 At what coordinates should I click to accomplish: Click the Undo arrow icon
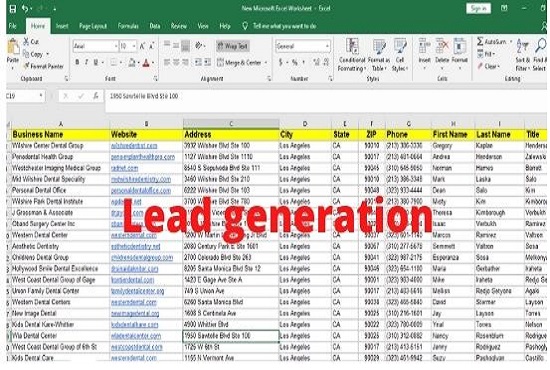[x=25, y=8]
